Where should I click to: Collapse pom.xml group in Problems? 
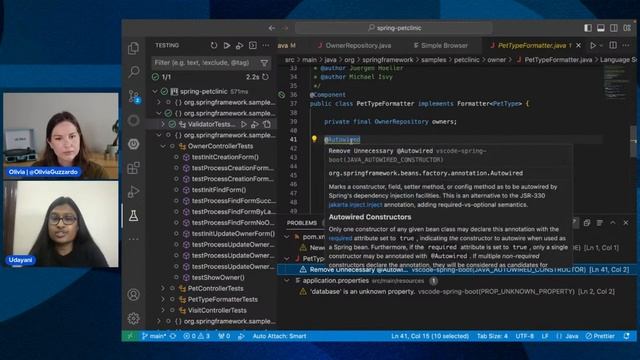coord(287,236)
